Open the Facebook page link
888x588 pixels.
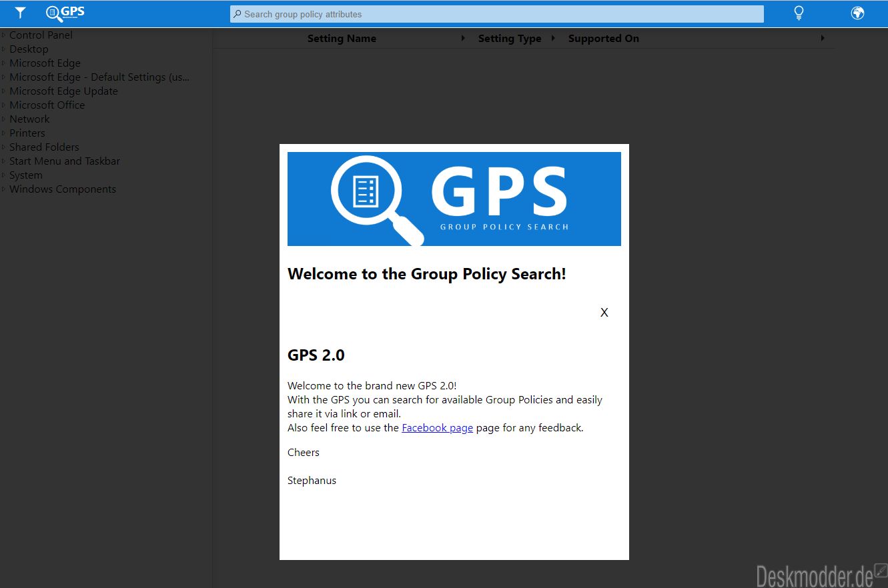pos(437,428)
